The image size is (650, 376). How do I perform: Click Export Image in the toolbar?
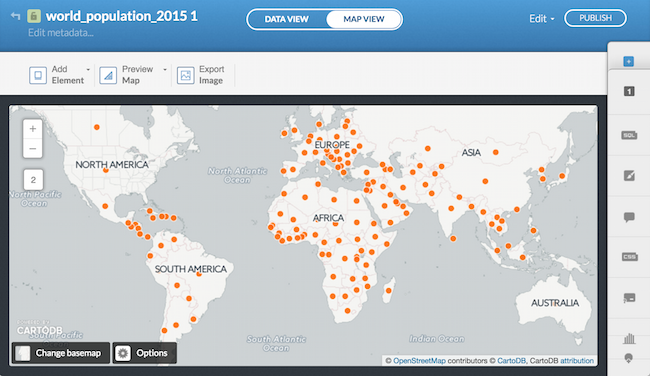[x=201, y=75]
